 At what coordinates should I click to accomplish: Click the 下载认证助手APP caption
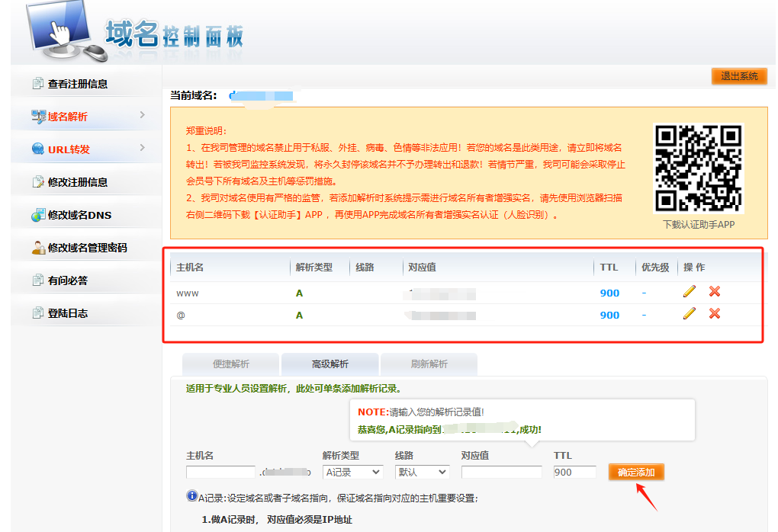(x=699, y=225)
